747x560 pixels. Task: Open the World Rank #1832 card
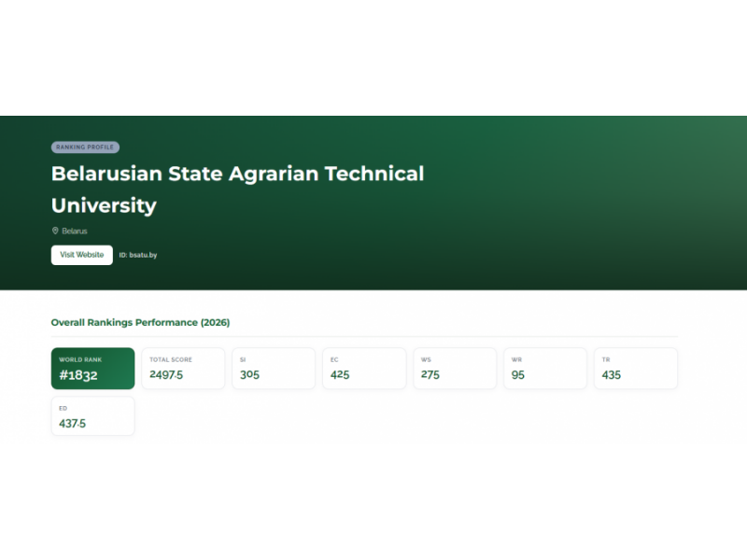pyautogui.click(x=92, y=368)
